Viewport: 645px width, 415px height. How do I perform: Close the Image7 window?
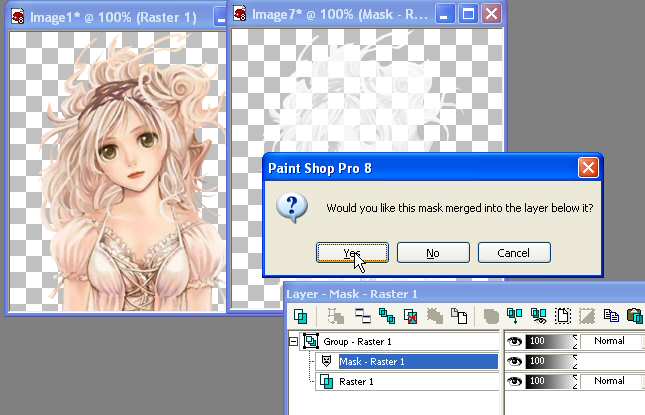[x=491, y=14]
